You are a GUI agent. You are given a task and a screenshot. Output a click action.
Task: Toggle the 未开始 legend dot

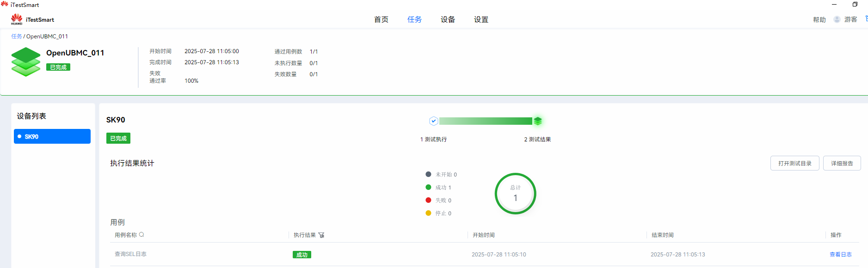[428, 174]
